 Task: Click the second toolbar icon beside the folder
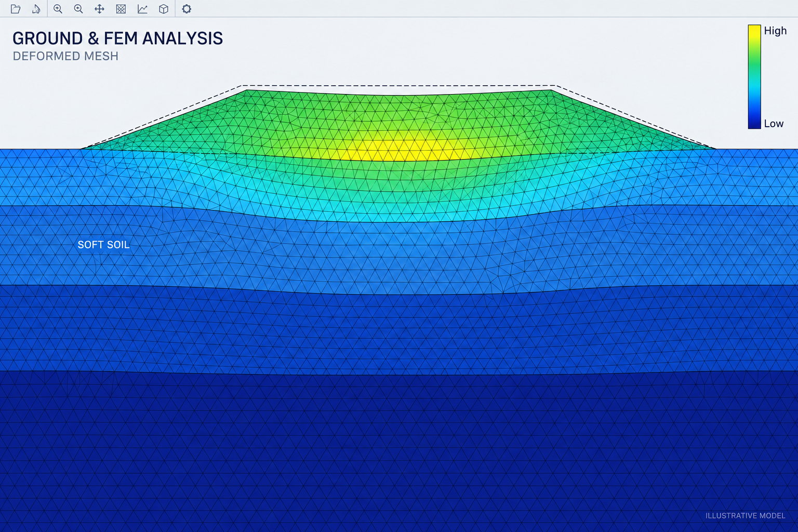pyautogui.click(x=36, y=9)
